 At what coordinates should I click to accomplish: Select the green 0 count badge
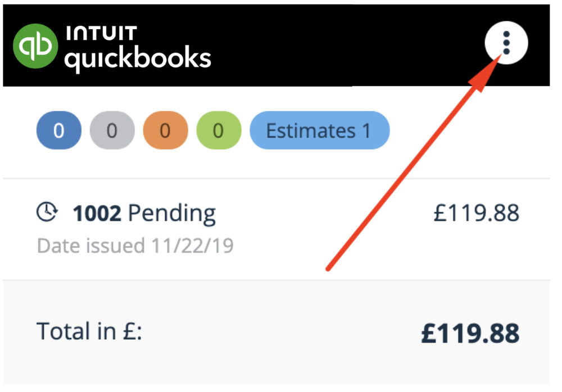(x=219, y=130)
